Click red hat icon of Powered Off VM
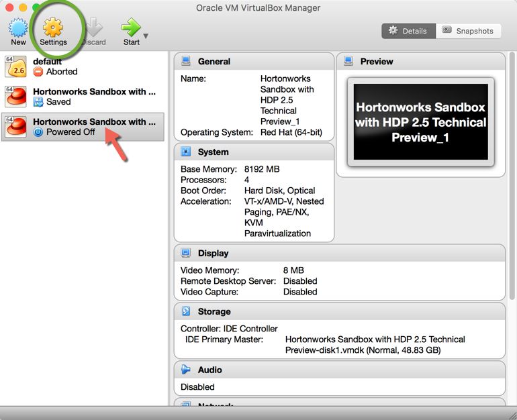The height and width of the screenshot is (420, 517). (15, 127)
